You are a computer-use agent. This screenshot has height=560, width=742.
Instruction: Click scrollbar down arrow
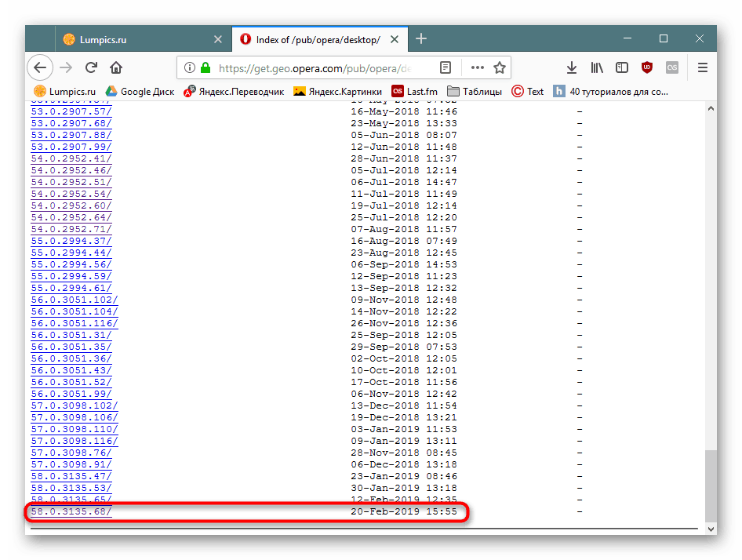[711, 529]
